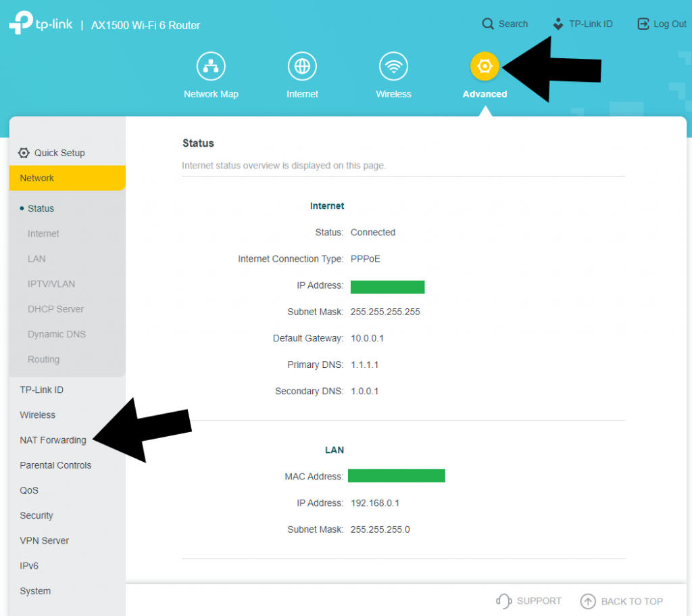Click the tp-link logo
Screen dimensions: 692x616
coord(41,24)
